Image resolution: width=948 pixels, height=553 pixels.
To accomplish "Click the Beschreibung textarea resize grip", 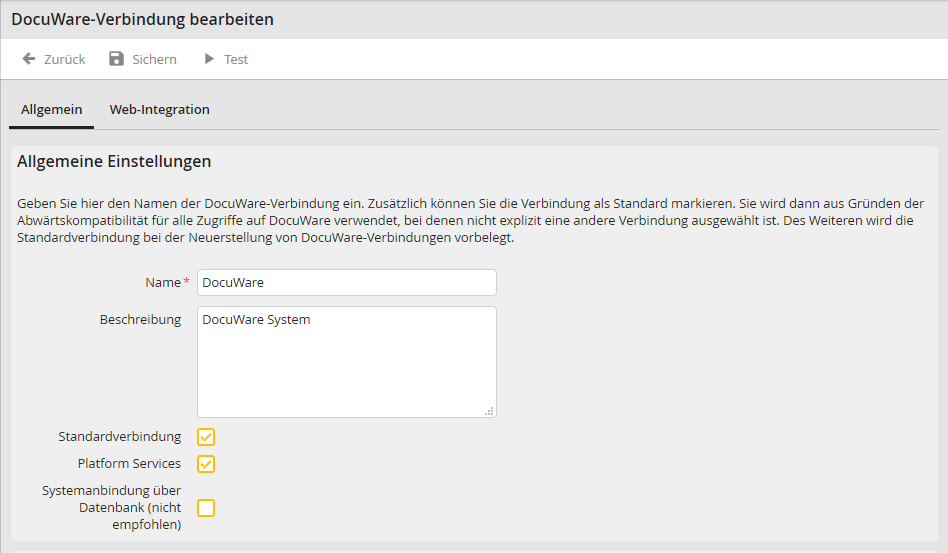I will click(490, 411).
